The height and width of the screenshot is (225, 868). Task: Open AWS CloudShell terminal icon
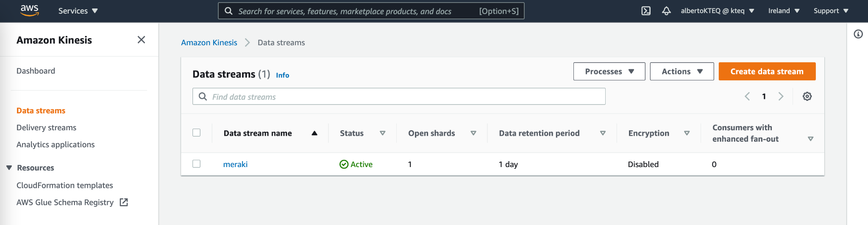tap(646, 11)
